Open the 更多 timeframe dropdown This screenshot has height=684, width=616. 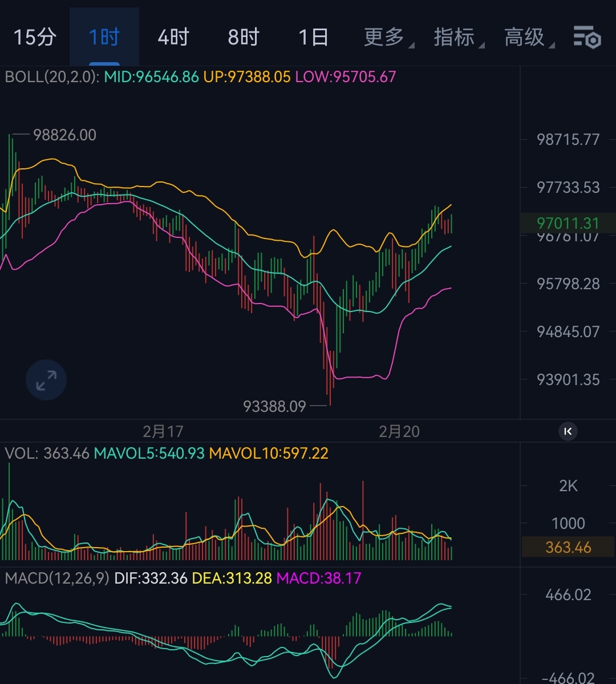click(x=385, y=38)
